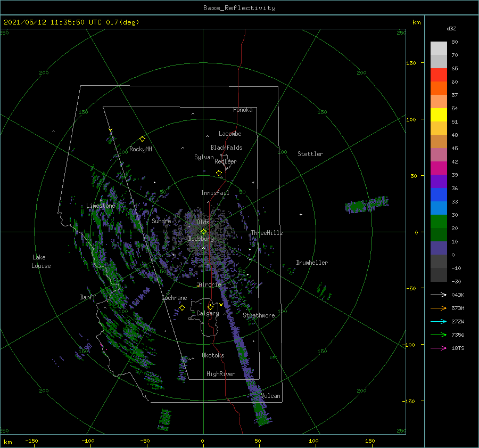Click the green radar echo patch east of Stettler

pyautogui.click(x=367, y=205)
